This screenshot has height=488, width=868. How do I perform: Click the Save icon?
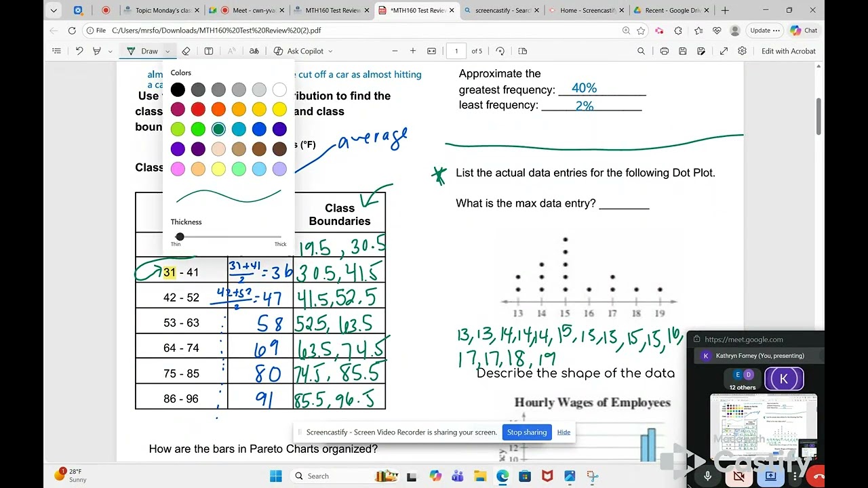[683, 51]
